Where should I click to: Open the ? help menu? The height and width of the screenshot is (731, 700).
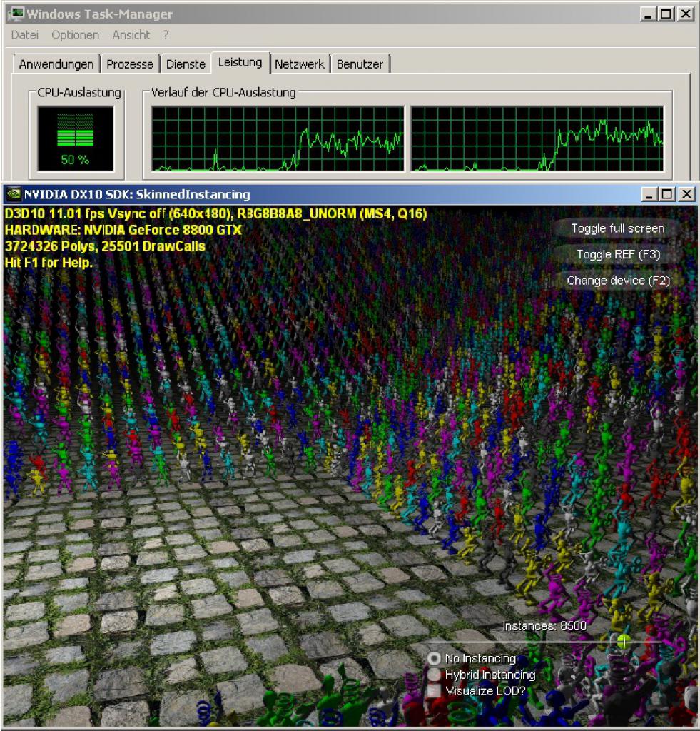click(166, 35)
